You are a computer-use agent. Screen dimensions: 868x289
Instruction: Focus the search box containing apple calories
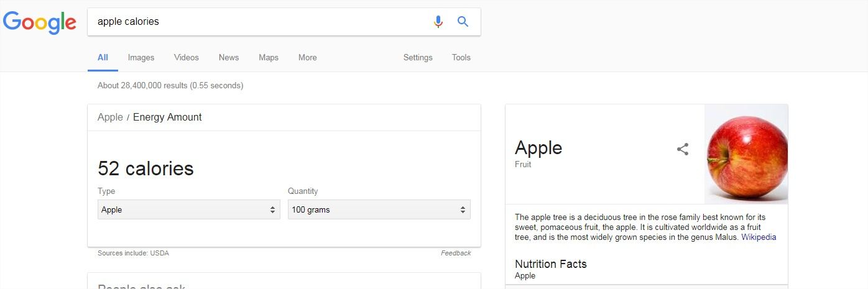[261, 22]
